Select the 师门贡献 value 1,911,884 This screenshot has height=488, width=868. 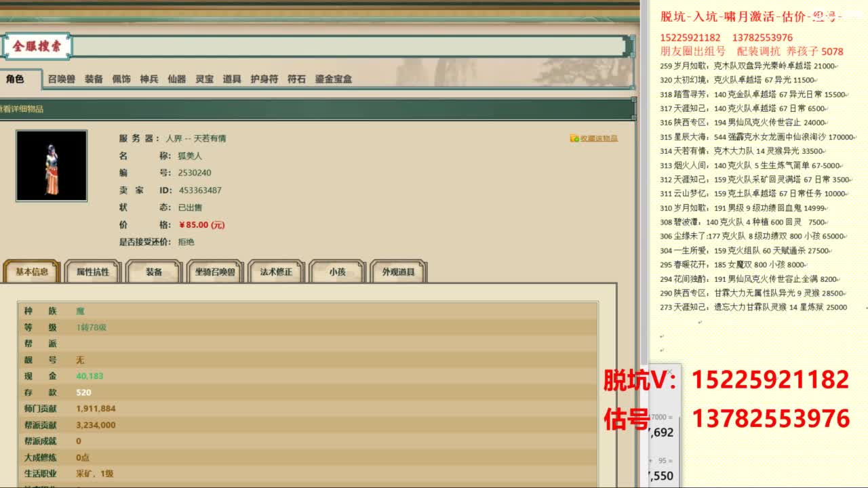[96, 409]
